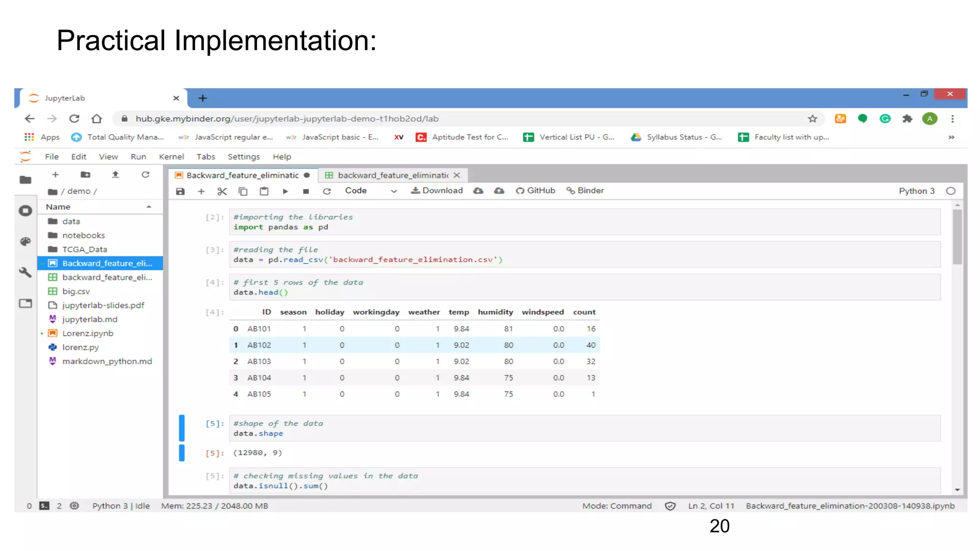Screen dimensions: 980x551
Task: Open the running terminals sidebar icon
Action: [x=25, y=210]
